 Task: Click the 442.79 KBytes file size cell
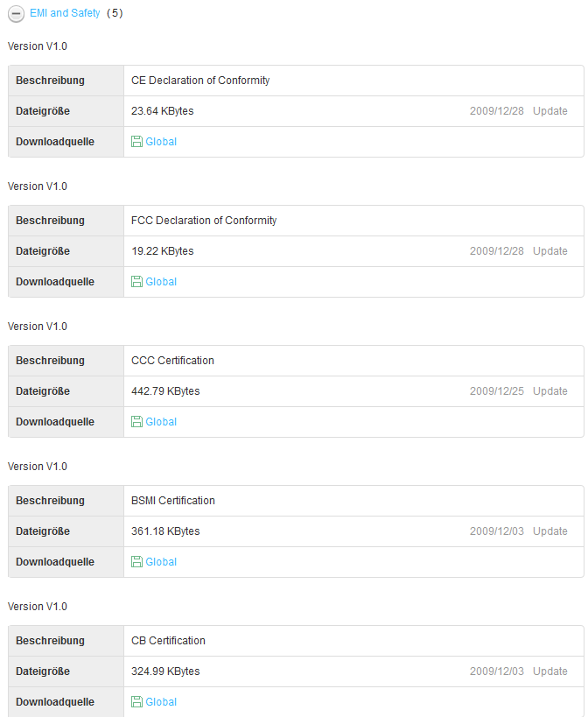(x=165, y=391)
